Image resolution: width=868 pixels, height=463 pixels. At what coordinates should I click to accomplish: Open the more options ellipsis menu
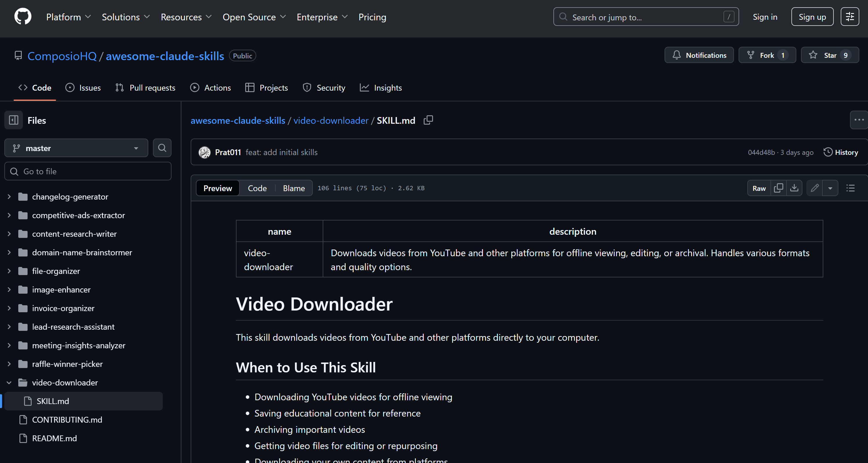pyautogui.click(x=858, y=120)
